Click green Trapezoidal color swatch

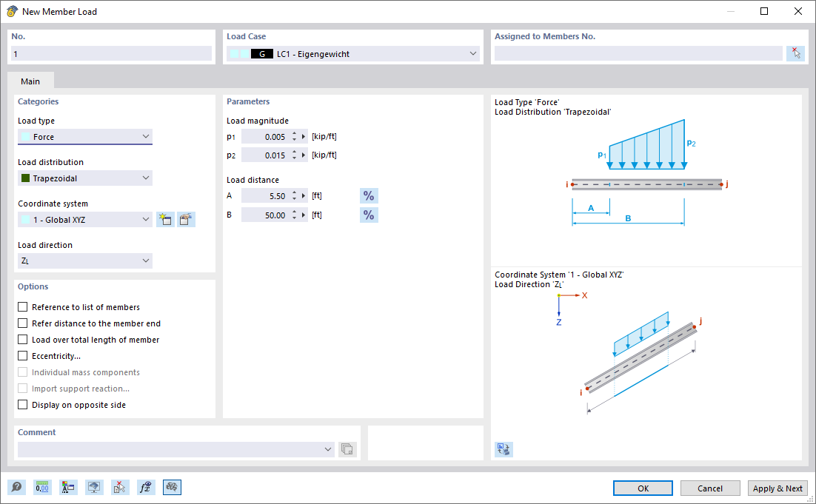pyautogui.click(x=25, y=178)
